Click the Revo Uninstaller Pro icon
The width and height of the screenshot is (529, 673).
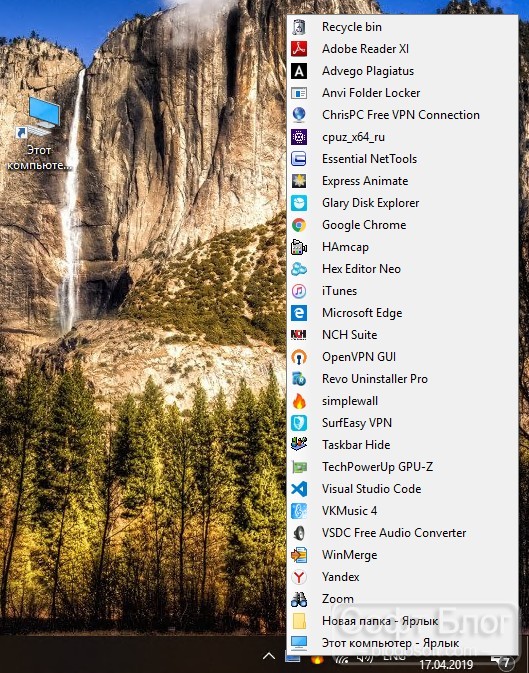(299, 379)
